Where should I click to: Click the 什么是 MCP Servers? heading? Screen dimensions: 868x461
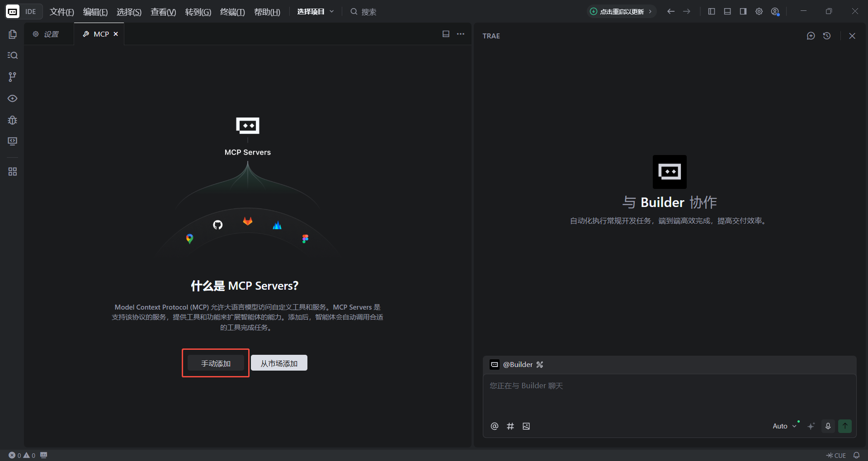click(x=245, y=286)
